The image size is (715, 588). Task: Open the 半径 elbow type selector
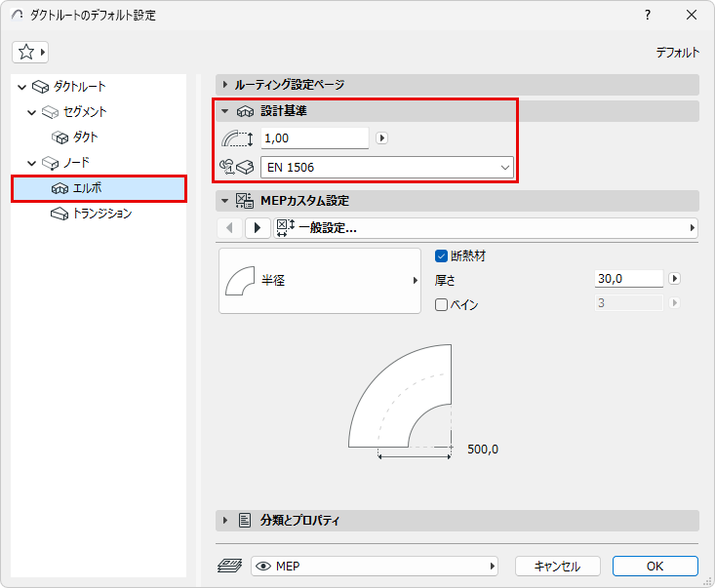pos(320,280)
